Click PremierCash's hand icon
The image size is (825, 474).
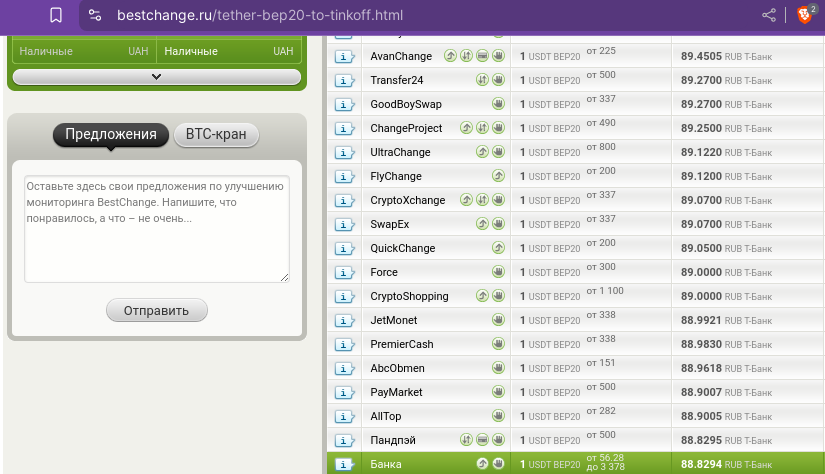(x=498, y=344)
